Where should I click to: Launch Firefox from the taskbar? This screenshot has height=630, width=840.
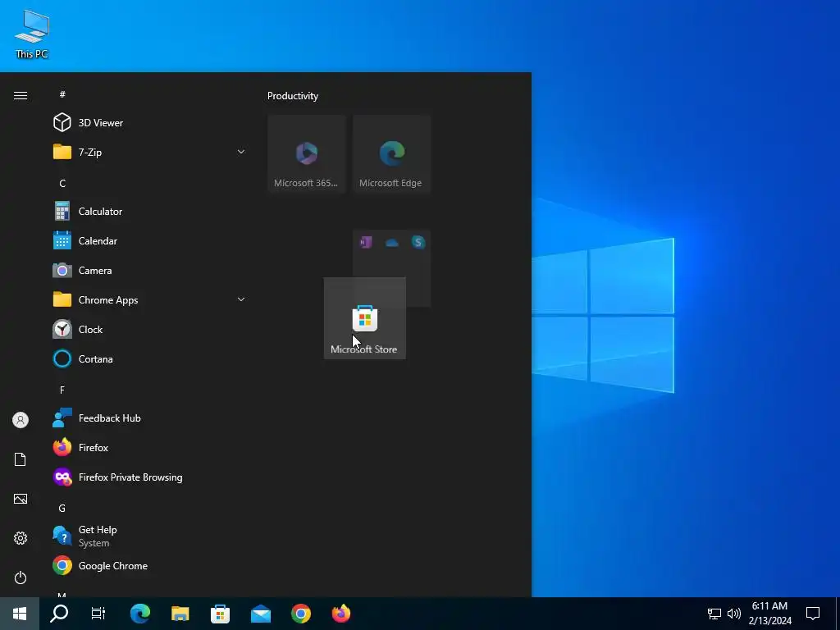coord(341,614)
